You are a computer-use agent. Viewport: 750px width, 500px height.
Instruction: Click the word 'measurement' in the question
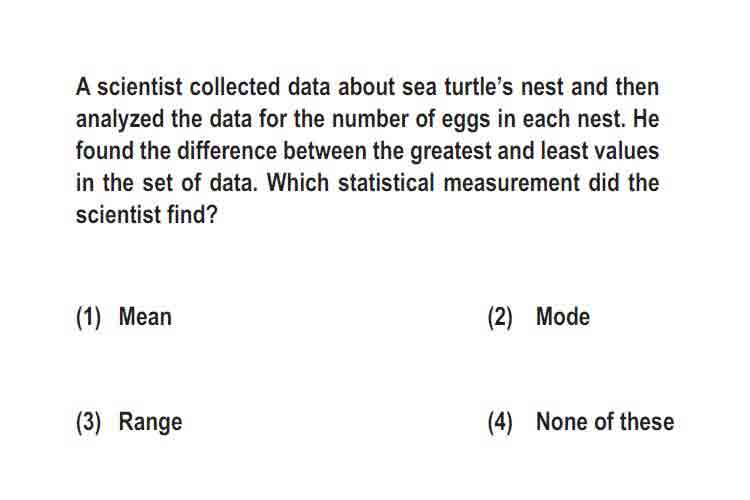(511, 183)
